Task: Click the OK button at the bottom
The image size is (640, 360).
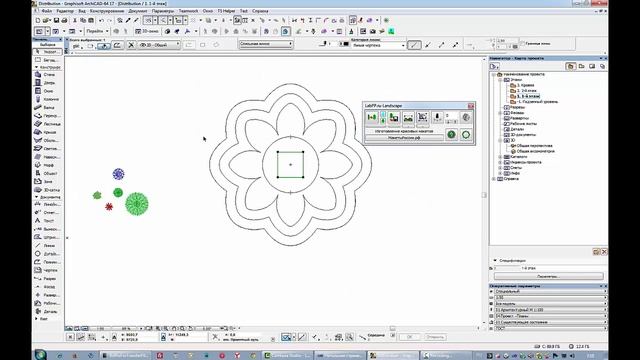Action: tap(409, 337)
